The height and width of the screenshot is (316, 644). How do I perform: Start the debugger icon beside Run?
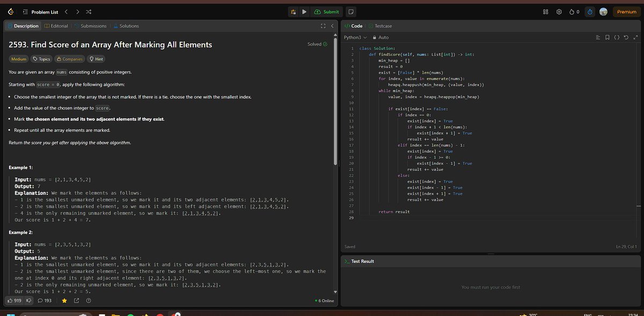(293, 12)
